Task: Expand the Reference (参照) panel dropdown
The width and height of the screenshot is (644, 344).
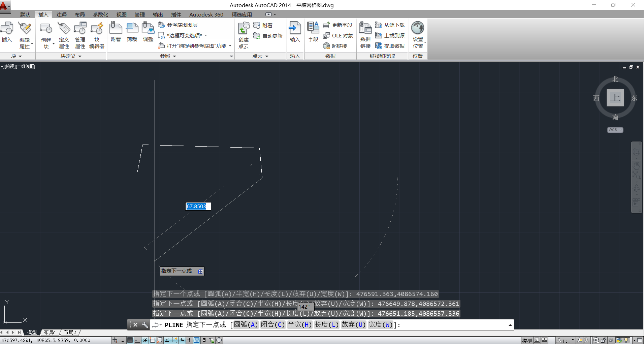Action: point(168,56)
